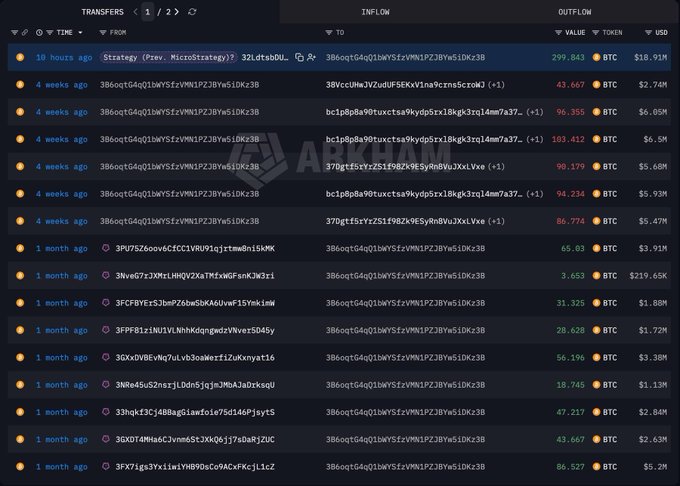The height and width of the screenshot is (486, 680).
Task: Click the entity icon beside 3NRe45uS2nsr address
Action: pyautogui.click(x=105, y=385)
